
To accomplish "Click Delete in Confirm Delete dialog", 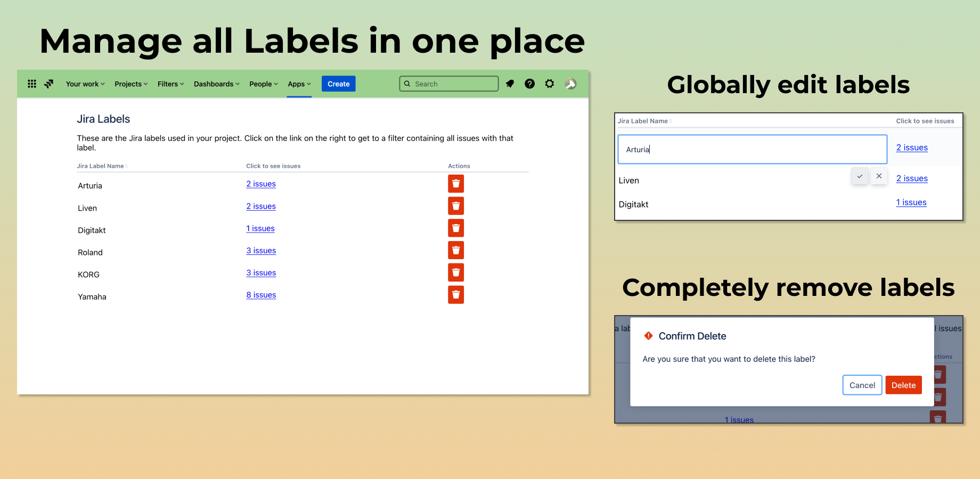I will click(x=904, y=385).
